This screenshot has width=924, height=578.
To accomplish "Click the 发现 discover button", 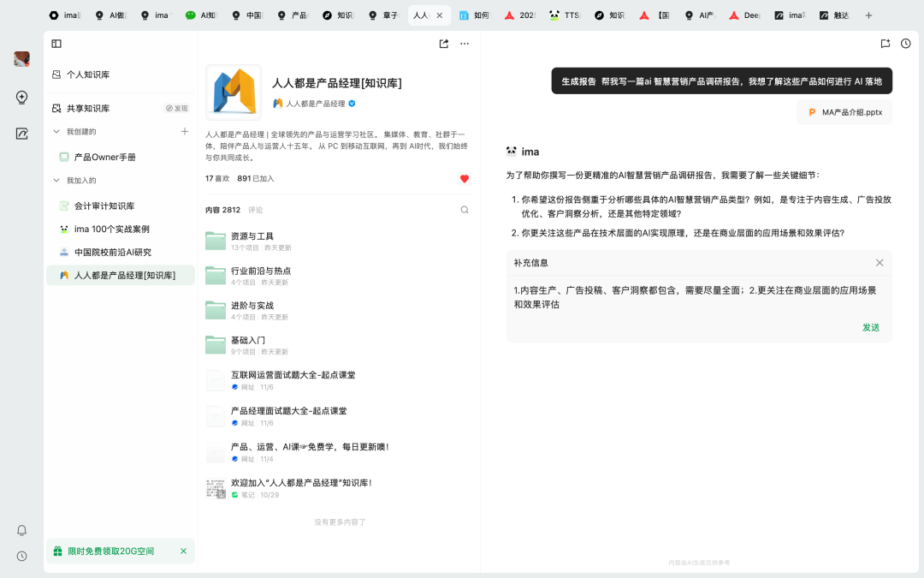I will click(176, 109).
